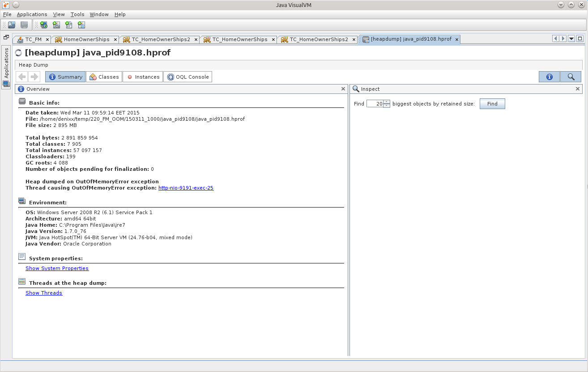The height and width of the screenshot is (372, 588).
Task: Click the Add JMX Connection icon
Action: (x=56, y=25)
